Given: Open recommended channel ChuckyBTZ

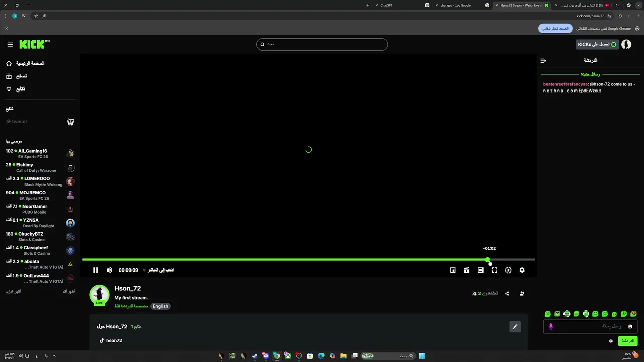Looking at the screenshot, I should pyautogui.click(x=40, y=237).
